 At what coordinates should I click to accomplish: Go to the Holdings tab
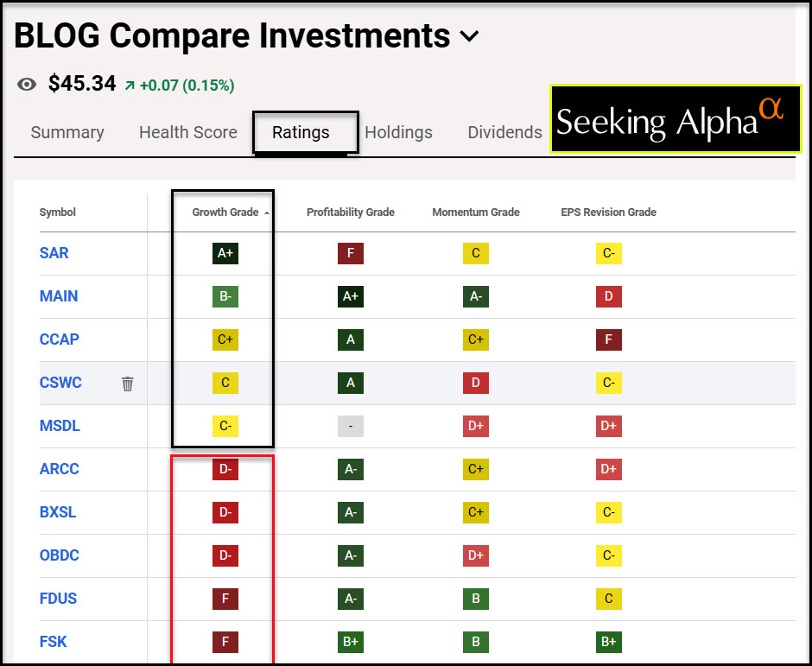(x=398, y=132)
